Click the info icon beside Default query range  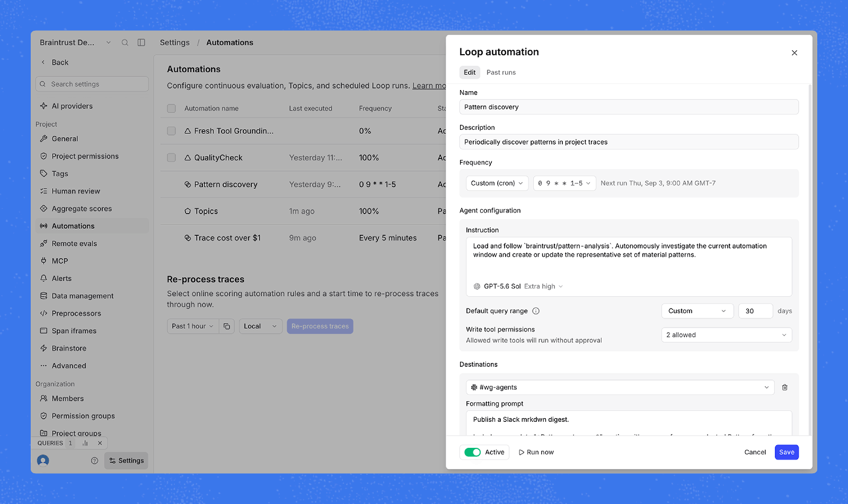click(536, 311)
